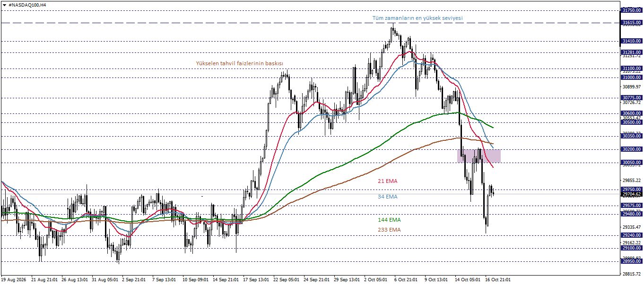
Task: Click the 29240.00 price level label
Action: 632,235
